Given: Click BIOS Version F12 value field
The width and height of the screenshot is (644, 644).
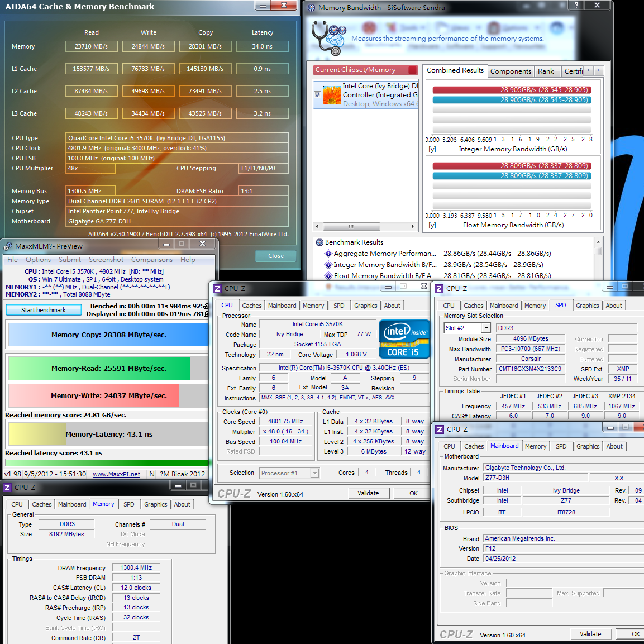Looking at the screenshot, I should (x=562, y=548).
